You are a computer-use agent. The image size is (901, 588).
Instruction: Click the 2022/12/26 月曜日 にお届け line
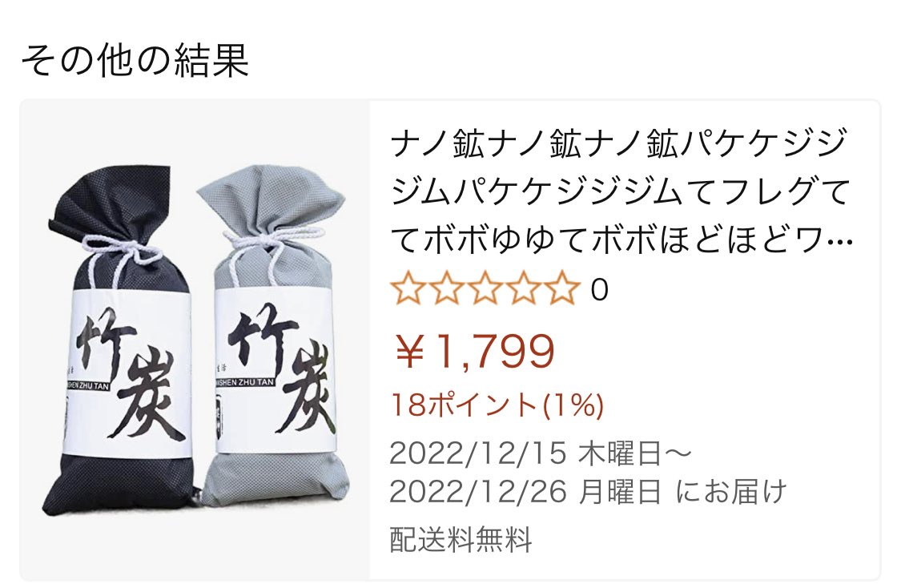tap(588, 491)
